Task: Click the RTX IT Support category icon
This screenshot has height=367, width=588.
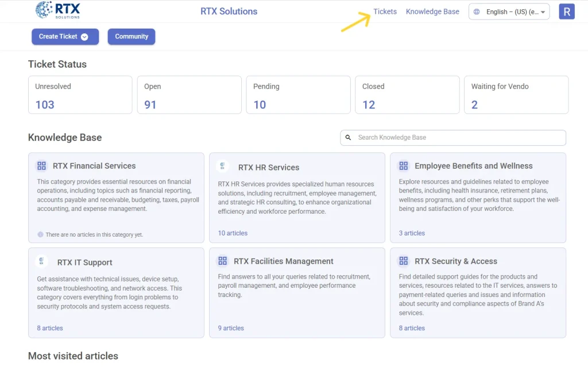Action: (41, 261)
